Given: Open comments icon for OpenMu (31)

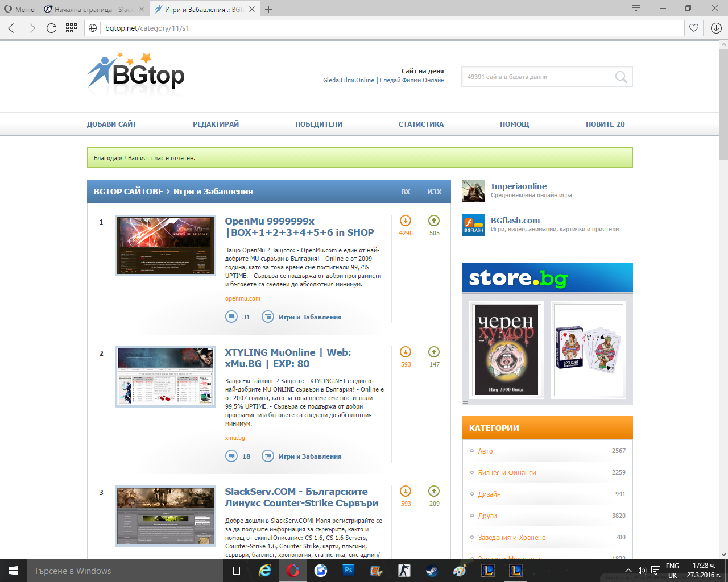Looking at the screenshot, I should pyautogui.click(x=231, y=317).
